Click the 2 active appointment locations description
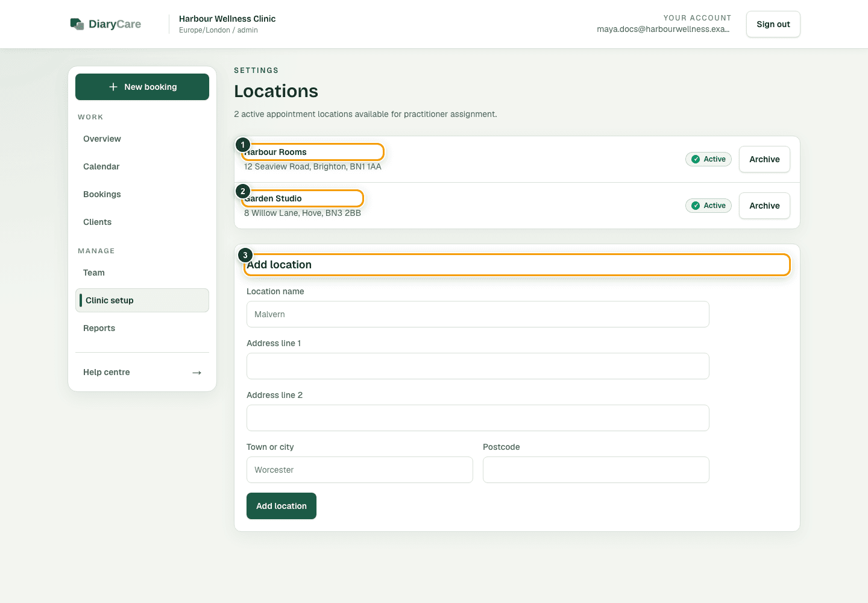868x603 pixels. click(x=365, y=114)
